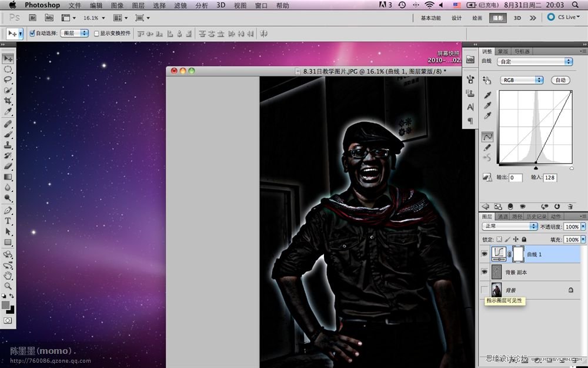The width and height of the screenshot is (588, 368).
Task: Select the Eraser tool
Action: pyautogui.click(x=8, y=166)
